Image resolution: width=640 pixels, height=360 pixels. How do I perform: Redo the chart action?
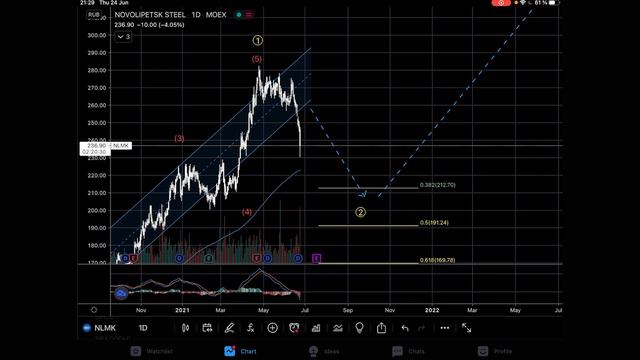click(422, 328)
